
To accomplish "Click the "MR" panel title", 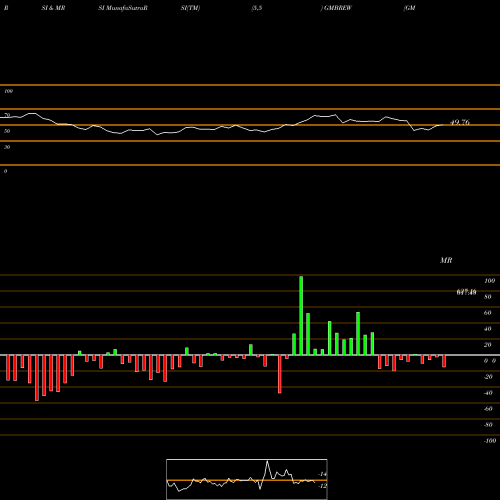I will click(446, 260).
